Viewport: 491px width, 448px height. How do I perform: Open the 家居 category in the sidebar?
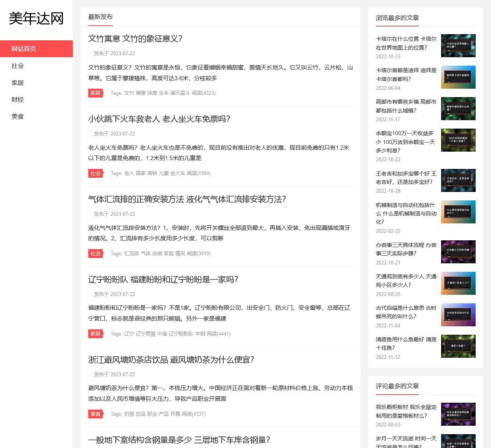coord(17,83)
